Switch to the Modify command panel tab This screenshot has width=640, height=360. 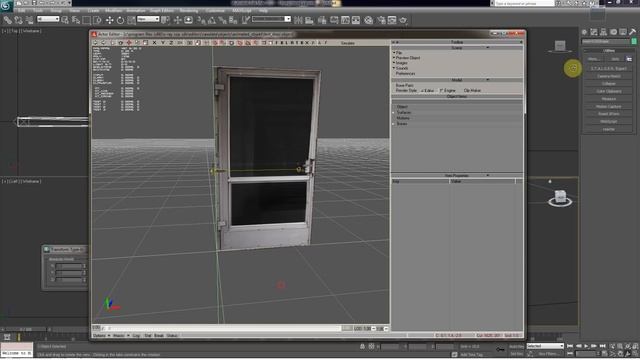click(594, 32)
